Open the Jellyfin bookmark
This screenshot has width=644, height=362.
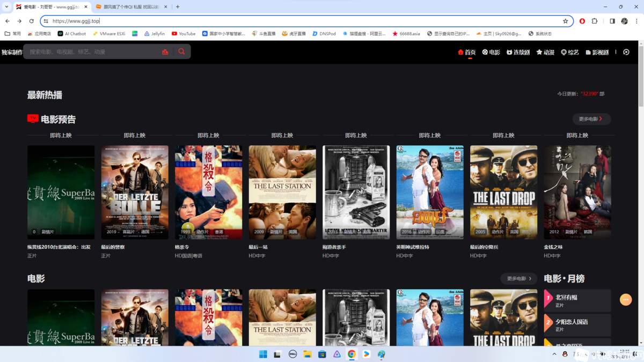(155, 33)
